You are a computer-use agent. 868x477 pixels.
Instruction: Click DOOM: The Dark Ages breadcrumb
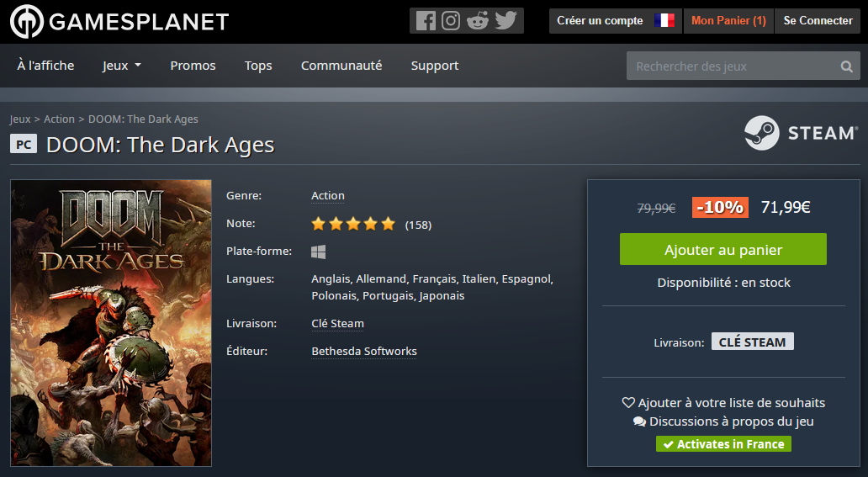143,119
